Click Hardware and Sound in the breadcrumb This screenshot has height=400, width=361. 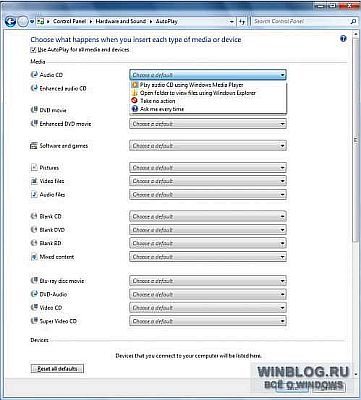(121, 21)
